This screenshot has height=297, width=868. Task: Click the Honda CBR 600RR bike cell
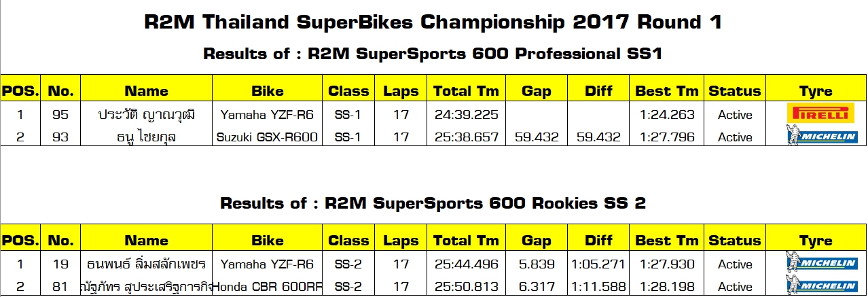pyautogui.click(x=268, y=286)
